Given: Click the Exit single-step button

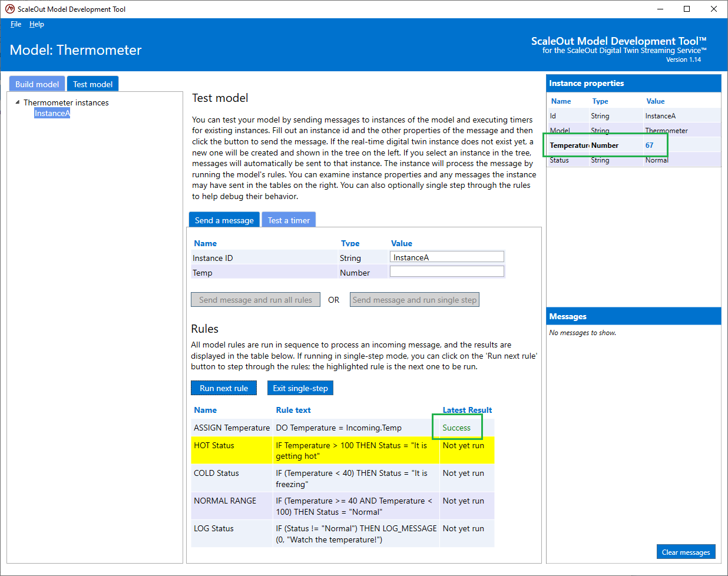Looking at the screenshot, I should click(300, 388).
